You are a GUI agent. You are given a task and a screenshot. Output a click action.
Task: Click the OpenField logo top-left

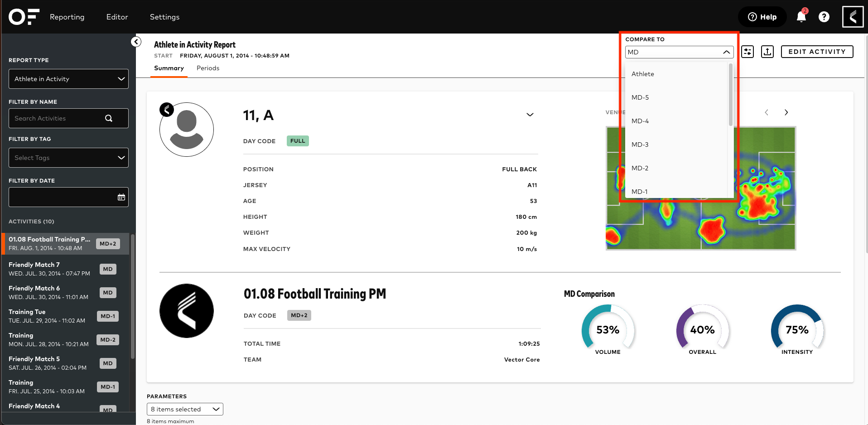click(24, 17)
